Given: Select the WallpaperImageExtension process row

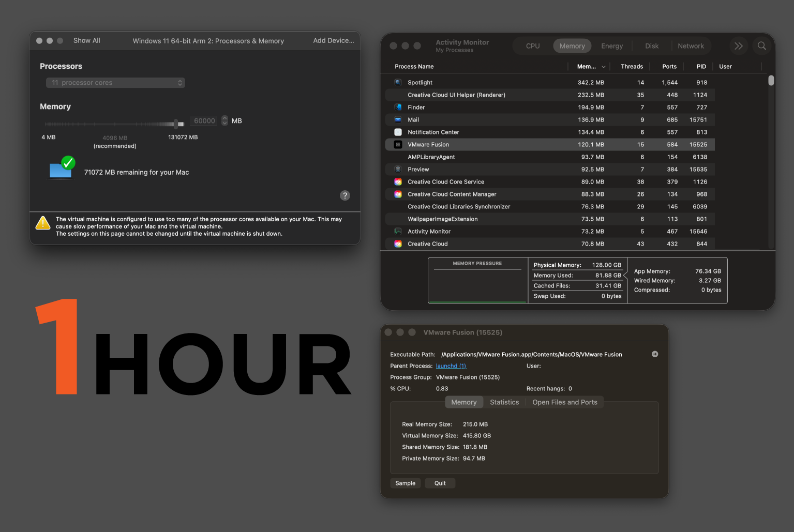Looking at the screenshot, I should pyautogui.click(x=550, y=219).
